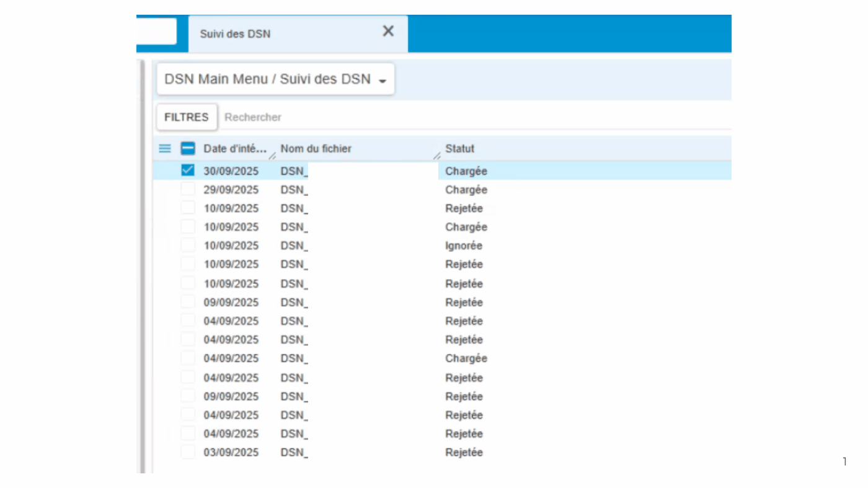
Task: Open the column options hamburger icon
Action: coord(165,149)
